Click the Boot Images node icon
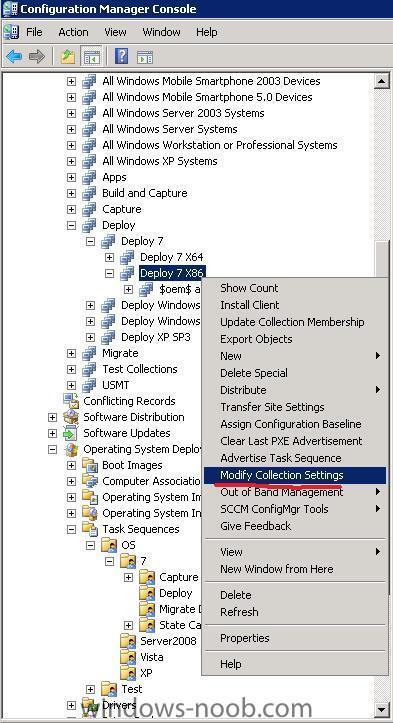The image size is (393, 723). 89,465
